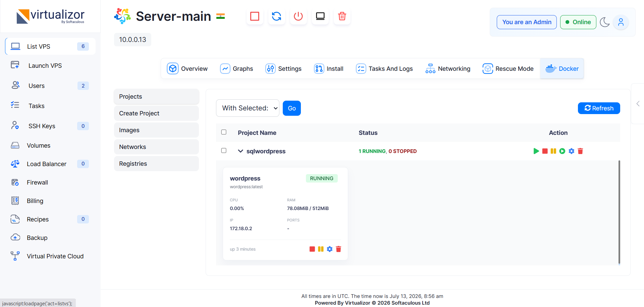Check the sqlwordpress project checkbox

224,151
